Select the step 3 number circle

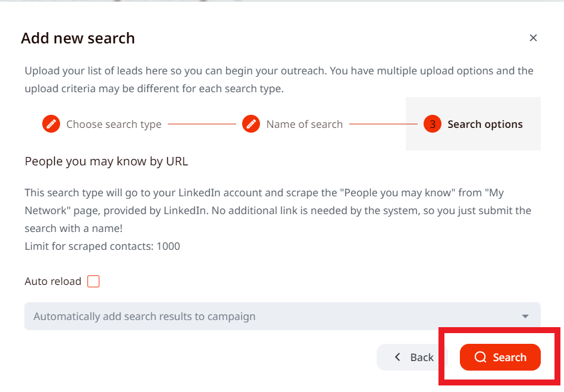pos(433,124)
